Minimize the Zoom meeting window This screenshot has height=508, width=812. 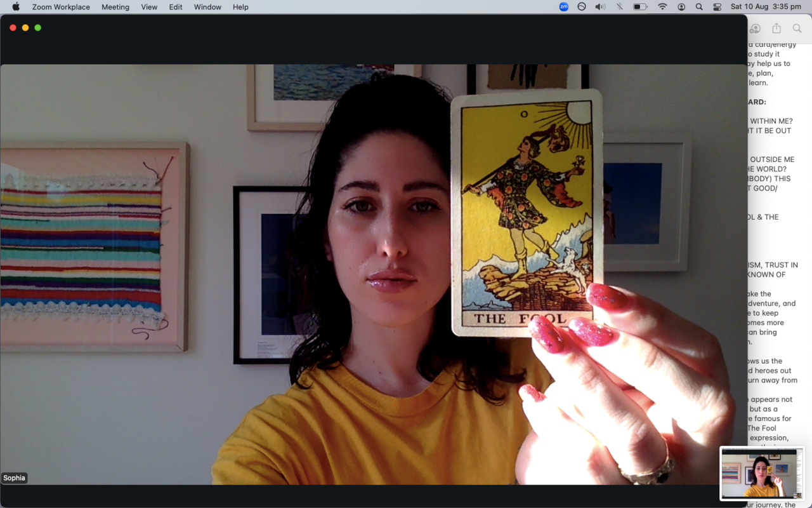[x=25, y=28]
